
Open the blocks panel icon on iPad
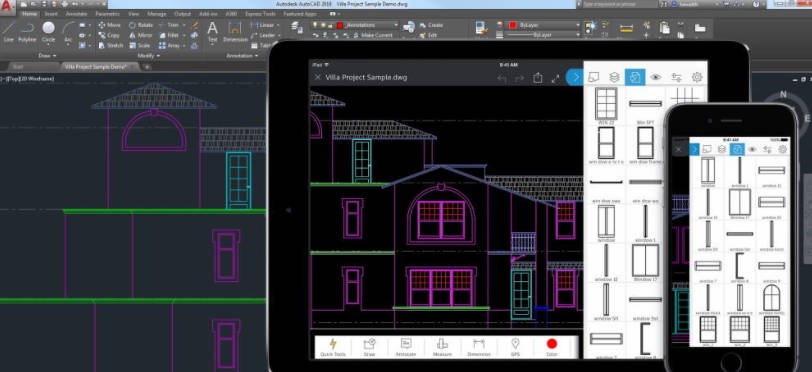tap(635, 77)
